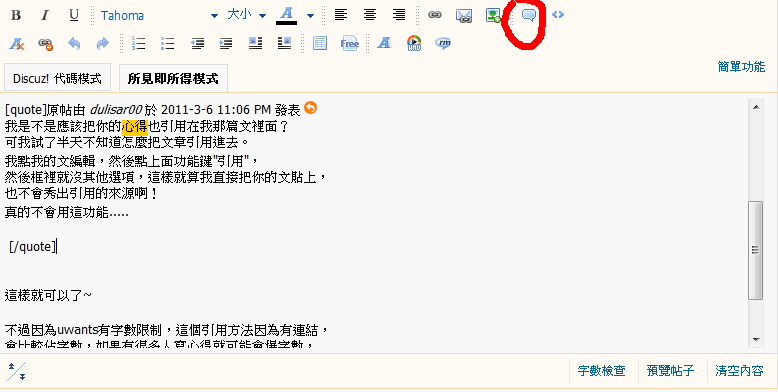Float the image to the left
Image resolution: width=778 pixels, height=392 pixels.
[x=256, y=43]
